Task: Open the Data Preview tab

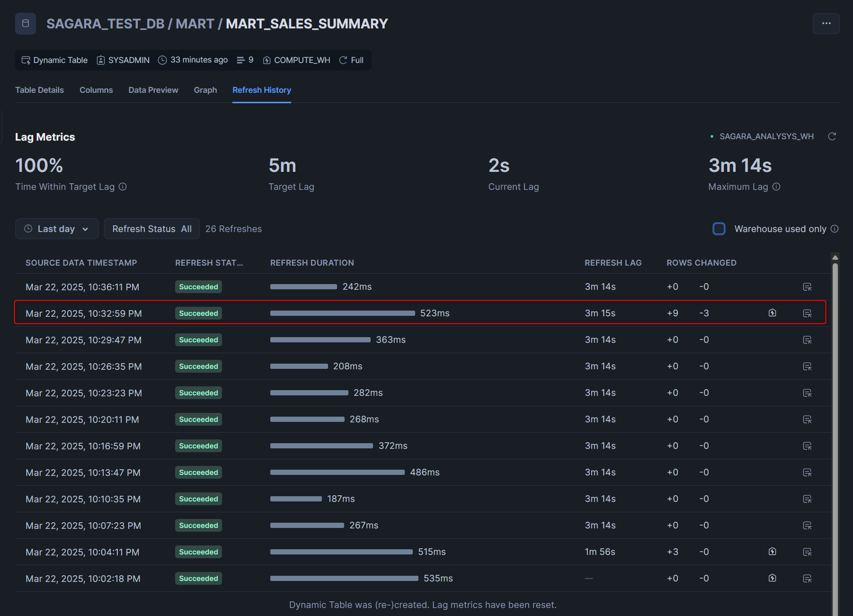Action: [x=153, y=90]
